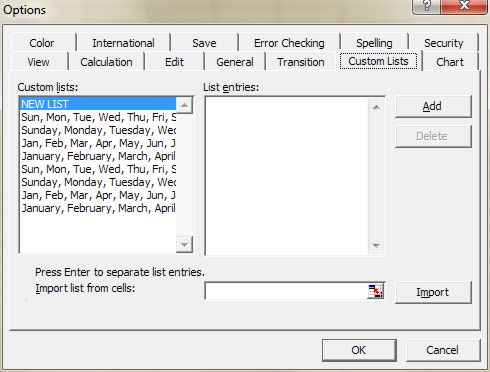This screenshot has height=372, width=490.
Task: Open the Spelling tab
Action: 374,43
